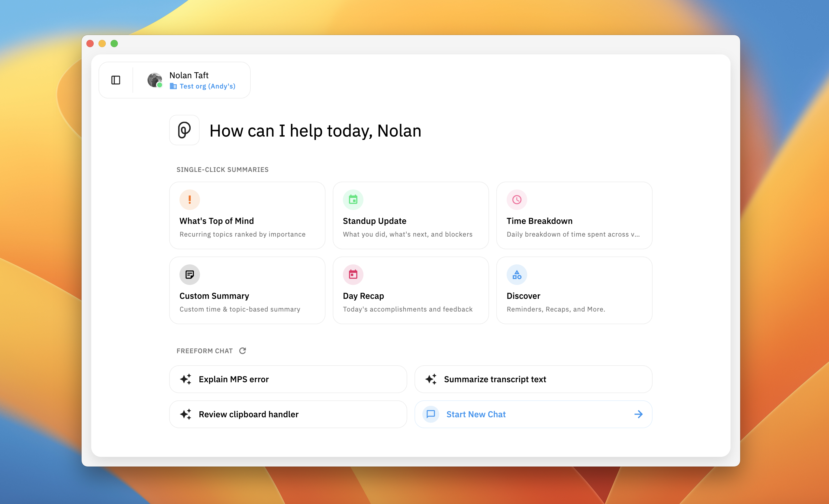Switch organization via Test org (Andy's)
Screen dimensions: 829x504
pyautogui.click(x=207, y=86)
